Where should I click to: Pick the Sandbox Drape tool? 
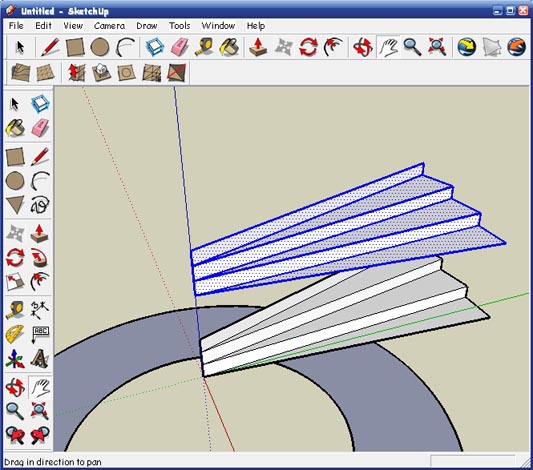pos(126,72)
